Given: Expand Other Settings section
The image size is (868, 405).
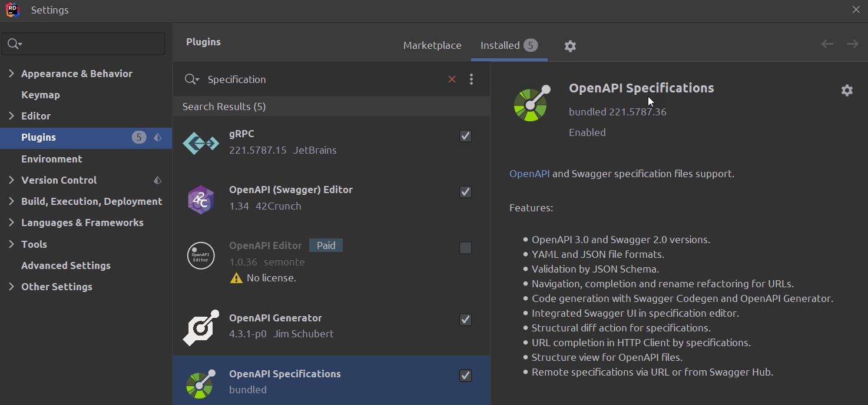Looking at the screenshot, I should [11, 287].
